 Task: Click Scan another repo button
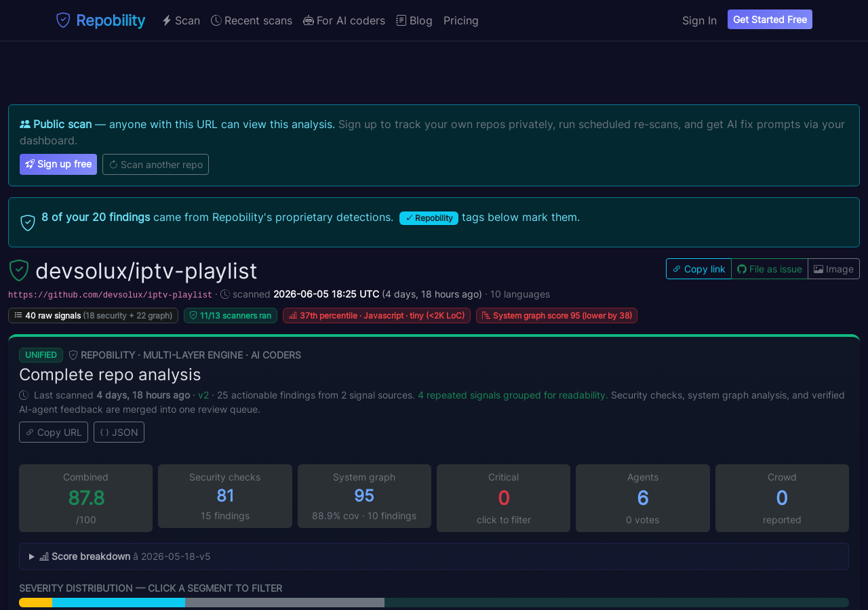[x=155, y=164]
